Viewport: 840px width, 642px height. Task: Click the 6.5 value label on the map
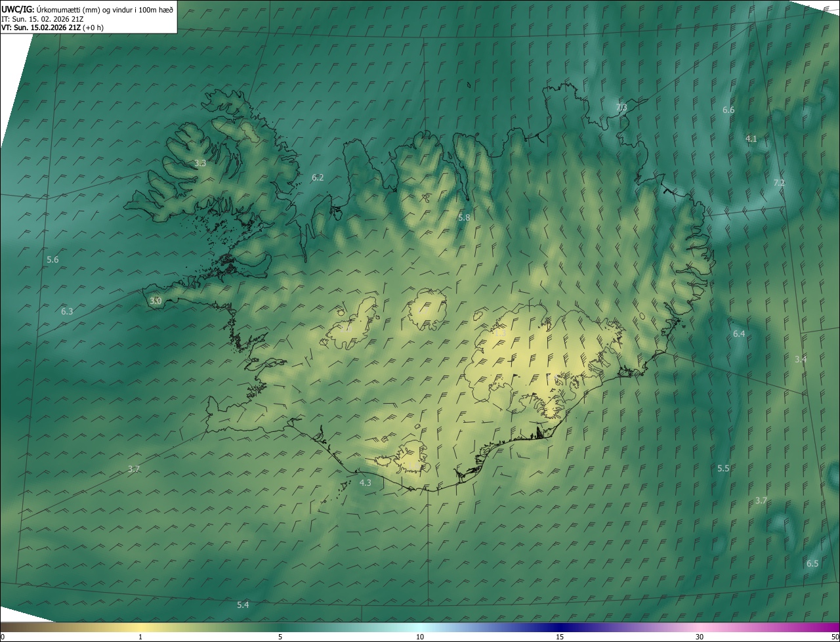pos(812,563)
